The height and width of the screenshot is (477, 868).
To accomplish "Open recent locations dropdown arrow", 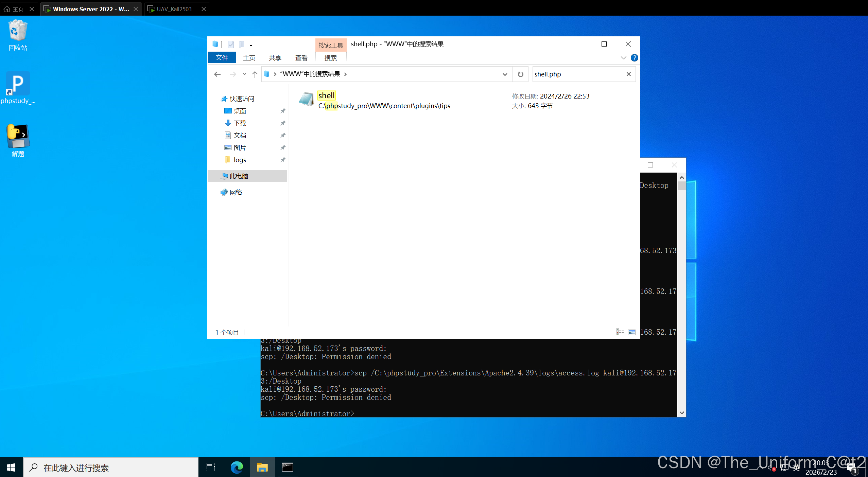I will (244, 74).
